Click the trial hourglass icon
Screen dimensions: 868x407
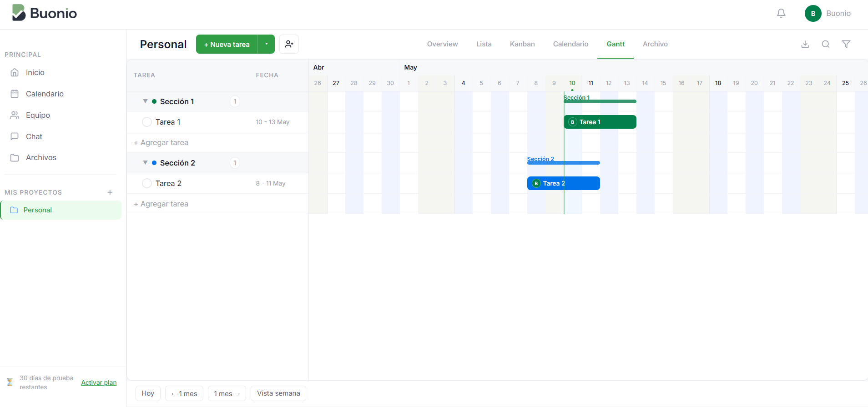[x=10, y=382]
